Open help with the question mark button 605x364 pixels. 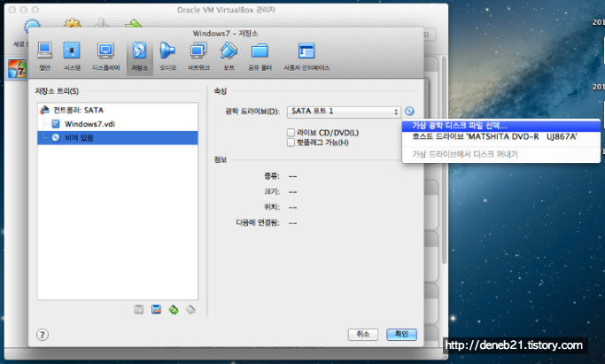(43, 335)
